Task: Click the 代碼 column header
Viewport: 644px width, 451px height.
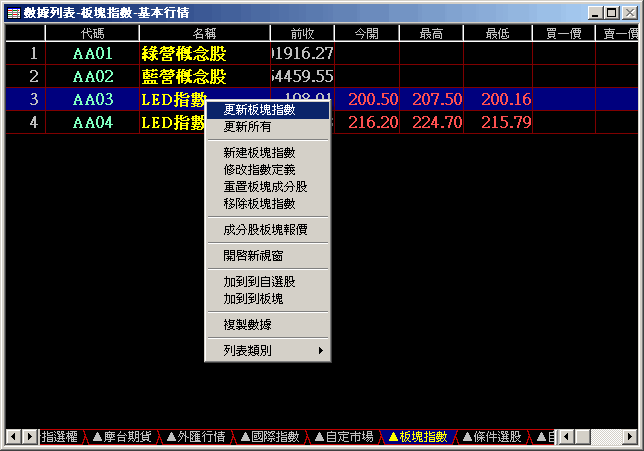Action: point(92,34)
